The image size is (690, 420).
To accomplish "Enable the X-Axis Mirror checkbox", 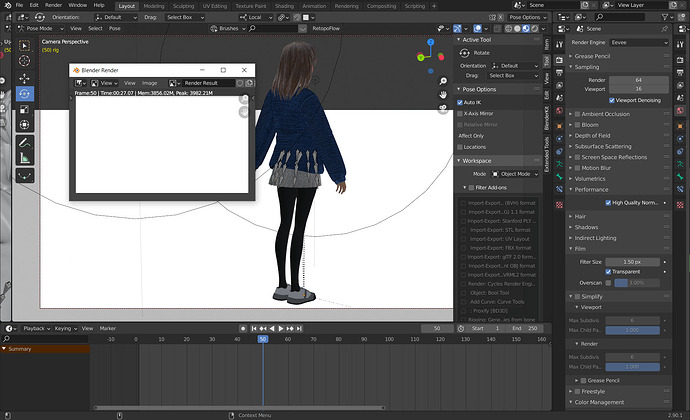I will (x=460, y=114).
